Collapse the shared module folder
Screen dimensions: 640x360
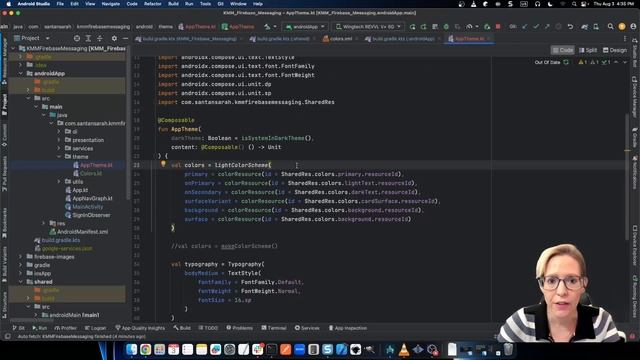(20, 282)
